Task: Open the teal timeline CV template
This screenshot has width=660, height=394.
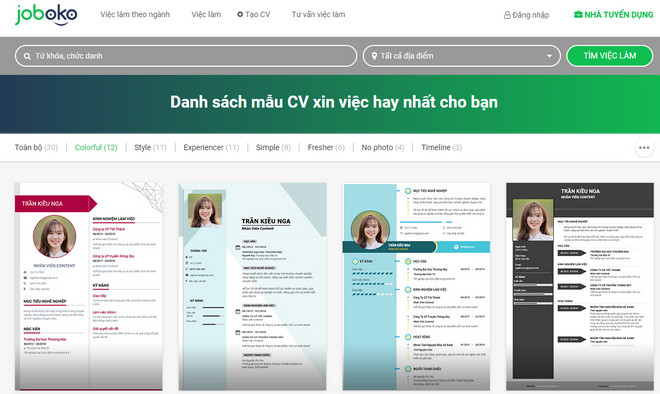Action: pyautogui.click(x=416, y=287)
